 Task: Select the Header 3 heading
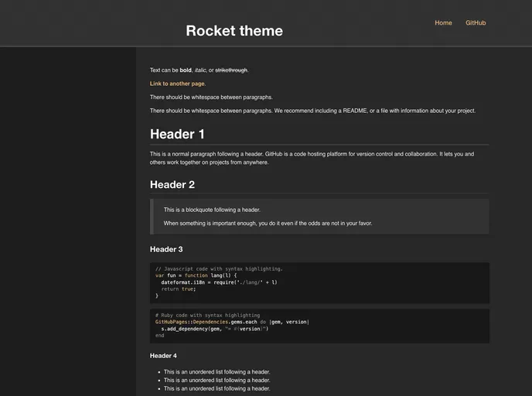pyautogui.click(x=166, y=249)
